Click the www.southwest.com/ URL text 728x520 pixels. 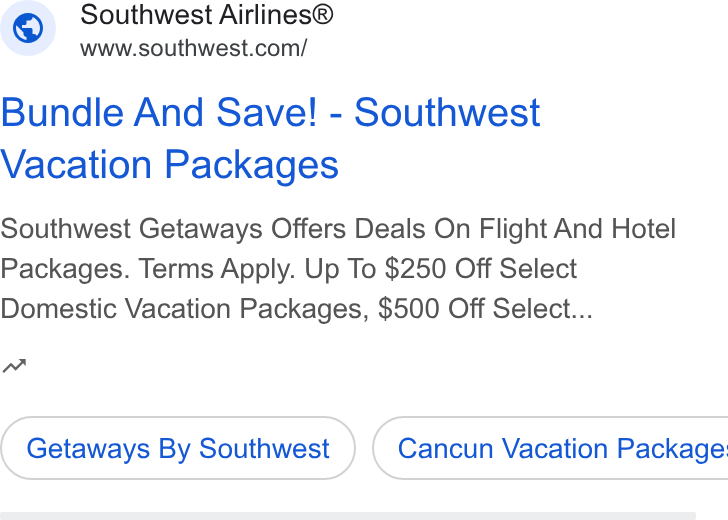[x=194, y=48]
